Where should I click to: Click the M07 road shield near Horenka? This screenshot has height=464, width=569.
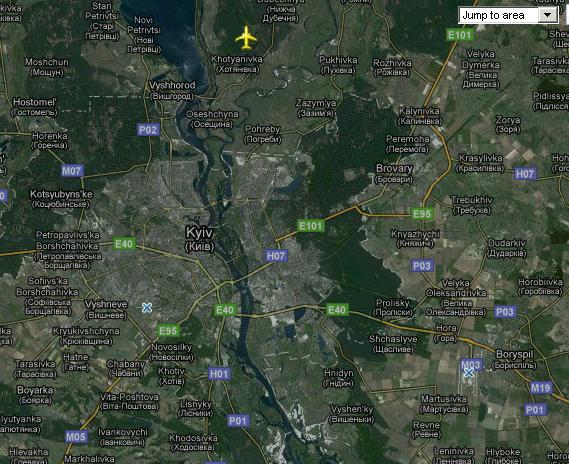click(x=72, y=171)
